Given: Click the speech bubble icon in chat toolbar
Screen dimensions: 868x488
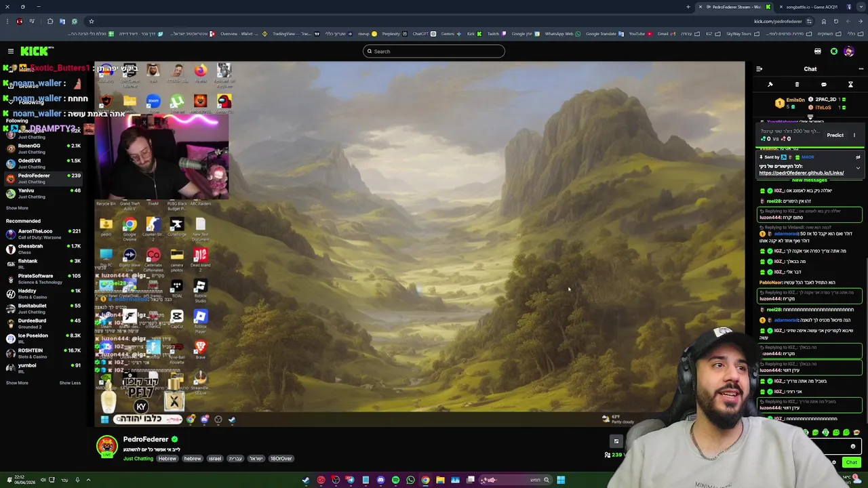Looking at the screenshot, I should pyautogui.click(x=824, y=85).
